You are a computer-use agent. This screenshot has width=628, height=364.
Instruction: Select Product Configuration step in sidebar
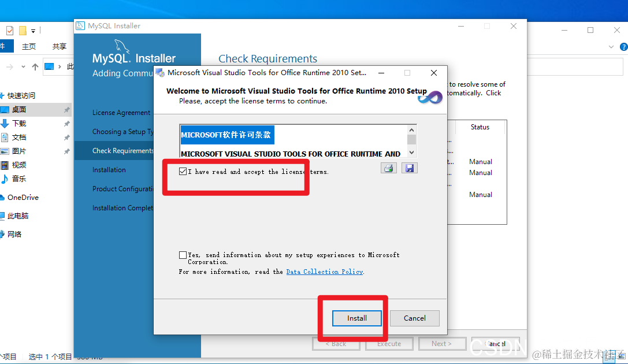tap(123, 188)
